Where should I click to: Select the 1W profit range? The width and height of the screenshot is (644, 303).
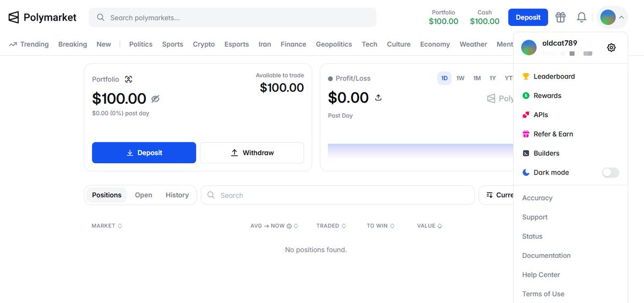pyautogui.click(x=460, y=78)
